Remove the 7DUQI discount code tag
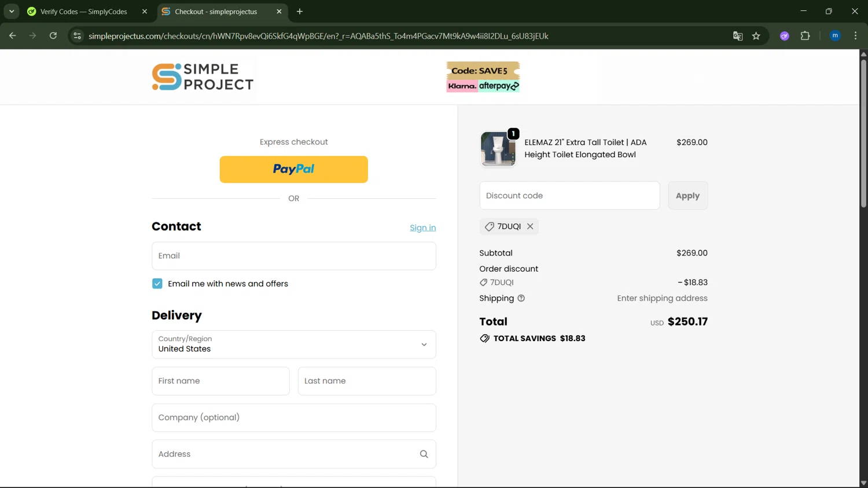This screenshot has height=488, width=868. tap(530, 227)
